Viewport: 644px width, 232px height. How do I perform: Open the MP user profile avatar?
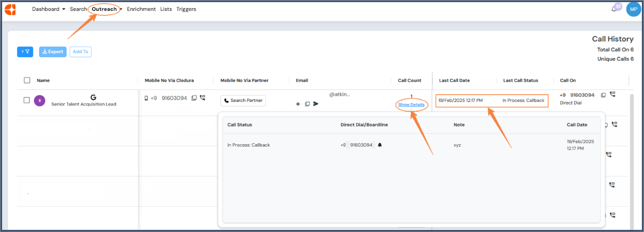pos(634,9)
